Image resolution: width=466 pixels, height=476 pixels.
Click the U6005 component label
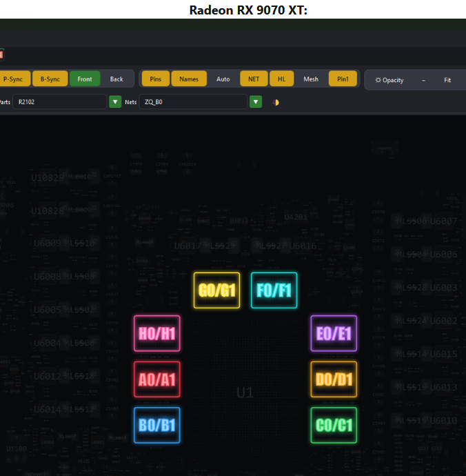click(48, 310)
